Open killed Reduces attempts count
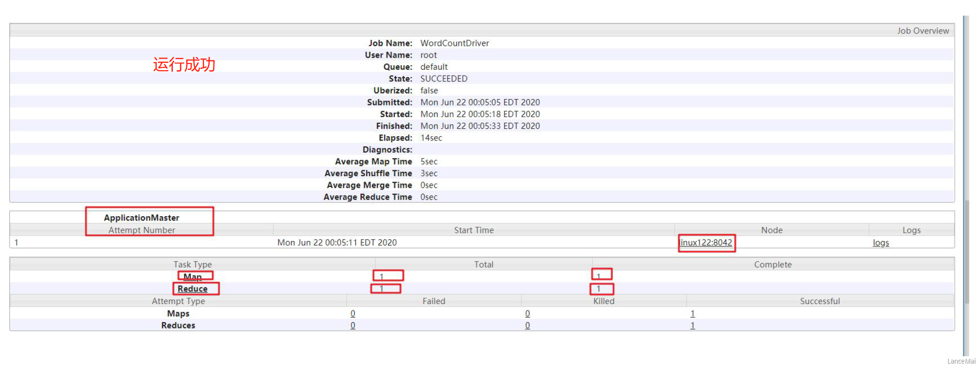 [x=528, y=325]
